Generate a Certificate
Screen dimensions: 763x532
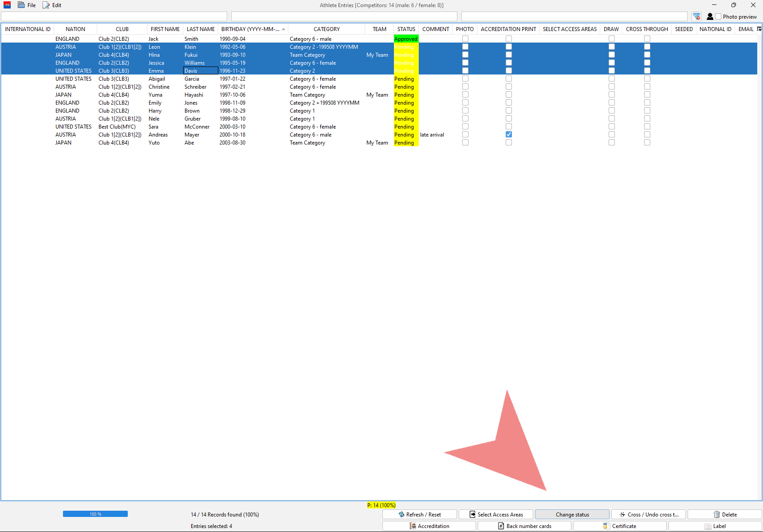click(x=620, y=526)
